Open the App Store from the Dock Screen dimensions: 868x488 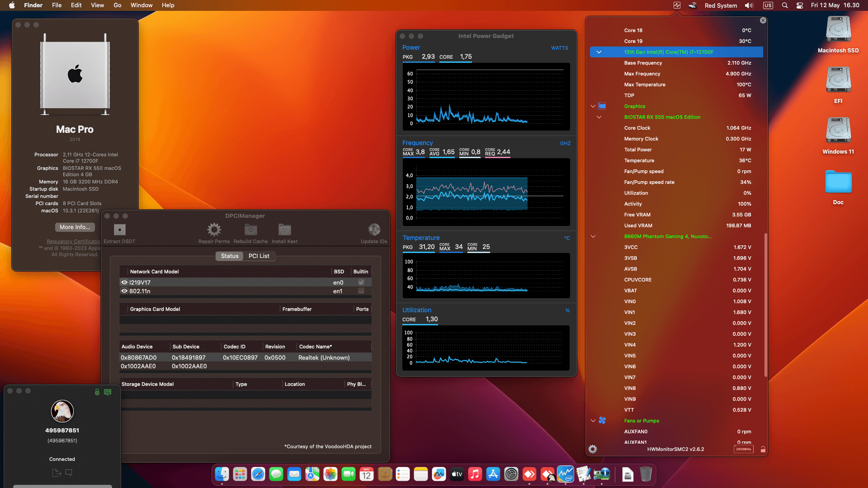point(493,474)
